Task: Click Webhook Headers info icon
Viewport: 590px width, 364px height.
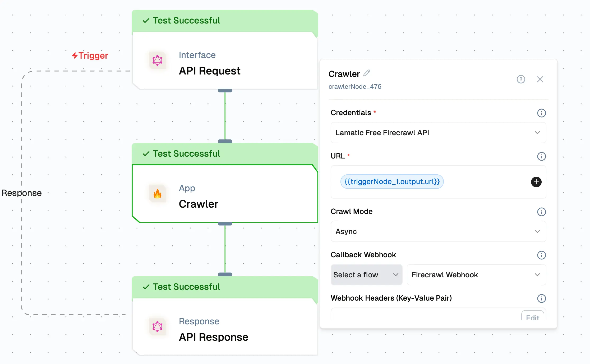Action: (541, 298)
